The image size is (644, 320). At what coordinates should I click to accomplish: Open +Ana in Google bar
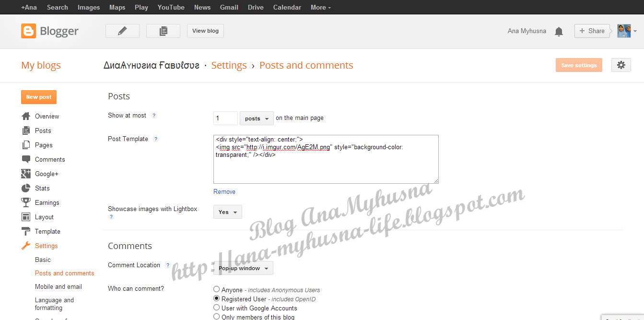pos(29,7)
